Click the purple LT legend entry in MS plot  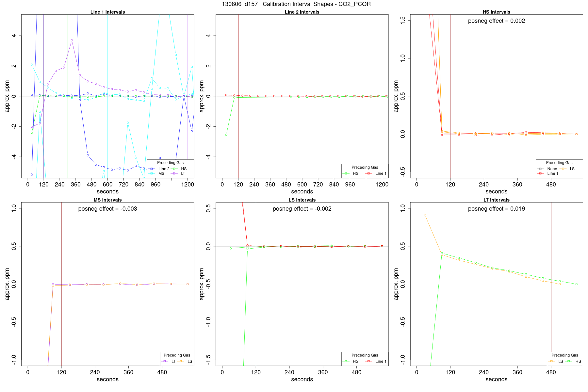coord(169,361)
